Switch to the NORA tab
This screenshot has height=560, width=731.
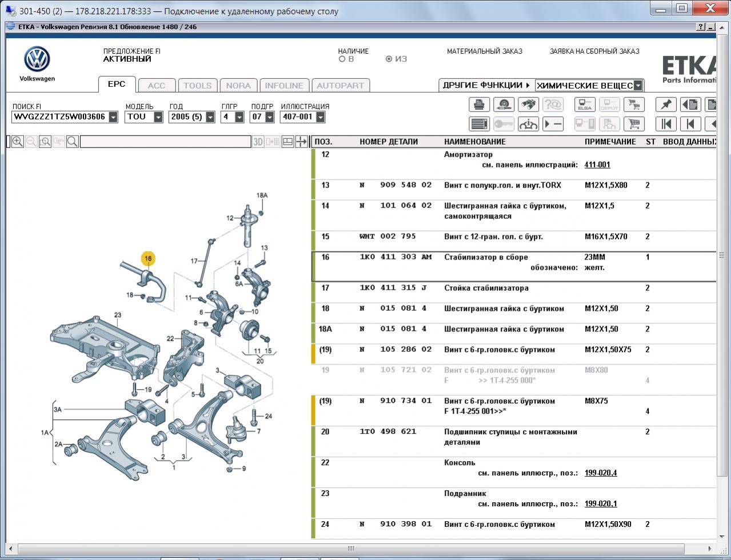(238, 85)
